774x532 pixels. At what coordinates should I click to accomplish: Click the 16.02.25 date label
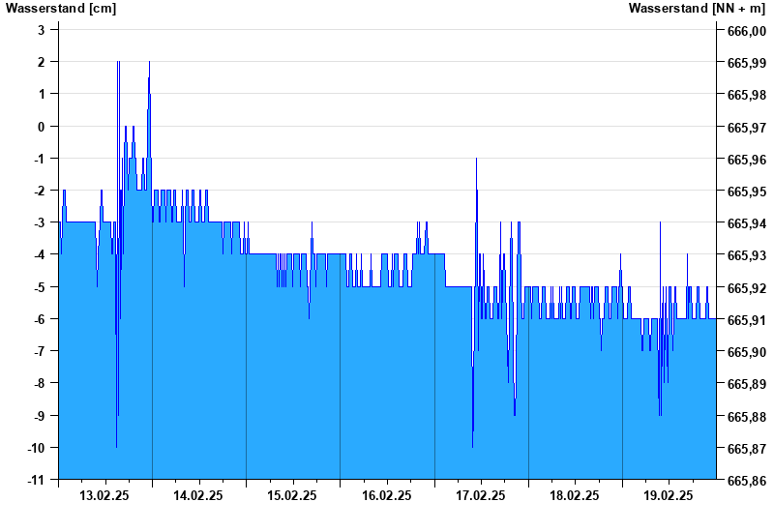[x=386, y=495]
